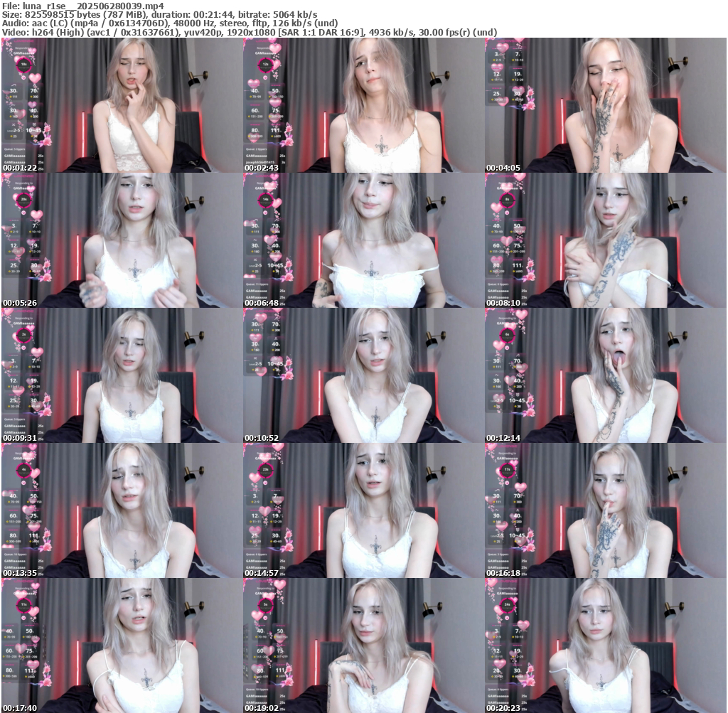Screen dimensions: 728x713
Task: Open the thumbnail stamped 00:17:40
Action: pos(122,645)
